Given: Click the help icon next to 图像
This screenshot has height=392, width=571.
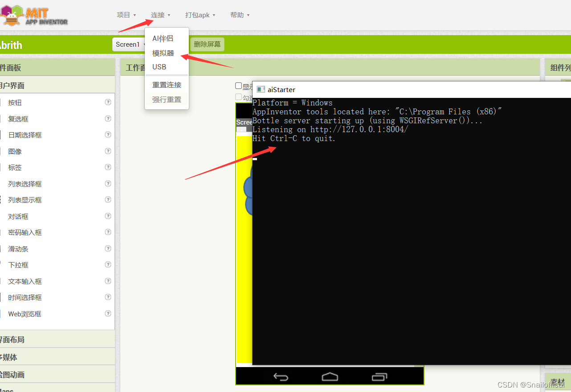Looking at the screenshot, I should click(x=108, y=151).
